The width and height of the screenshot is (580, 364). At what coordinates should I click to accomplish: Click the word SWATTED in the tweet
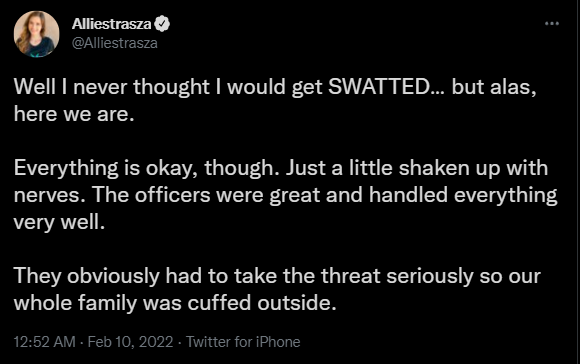pos(378,87)
